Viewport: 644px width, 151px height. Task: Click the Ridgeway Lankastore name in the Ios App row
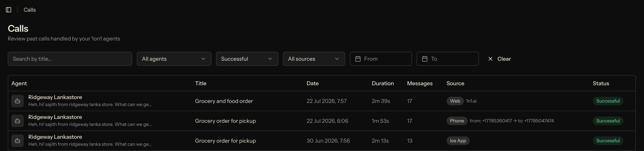coord(55,137)
